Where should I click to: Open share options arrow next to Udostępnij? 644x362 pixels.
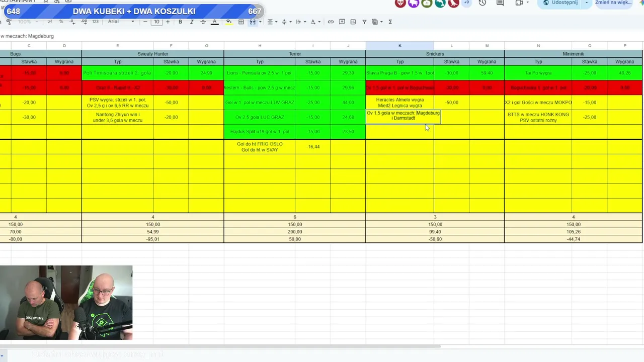click(586, 3)
